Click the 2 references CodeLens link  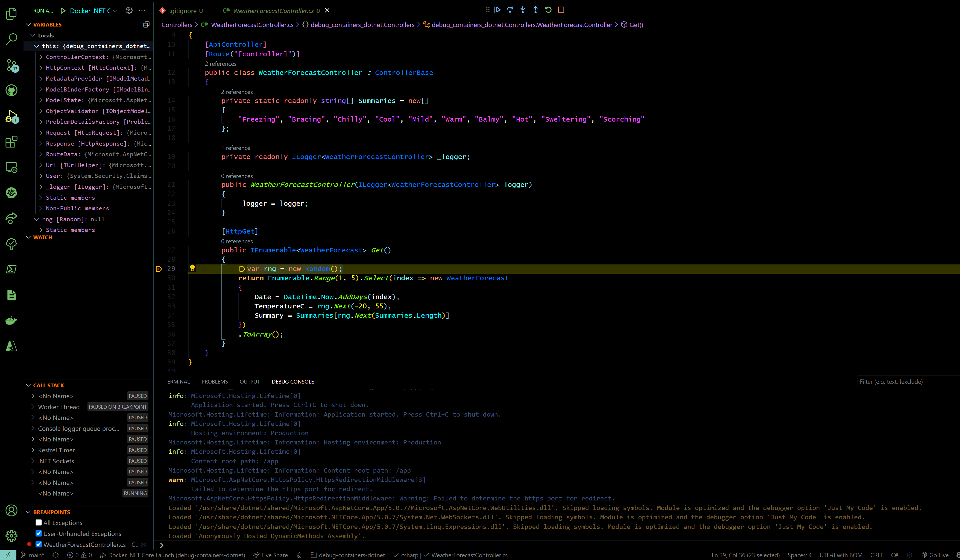[x=221, y=64]
